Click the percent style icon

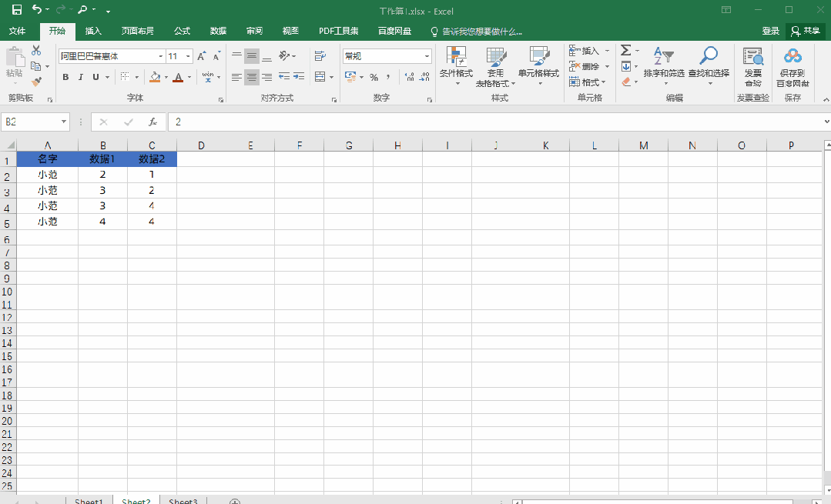374,77
